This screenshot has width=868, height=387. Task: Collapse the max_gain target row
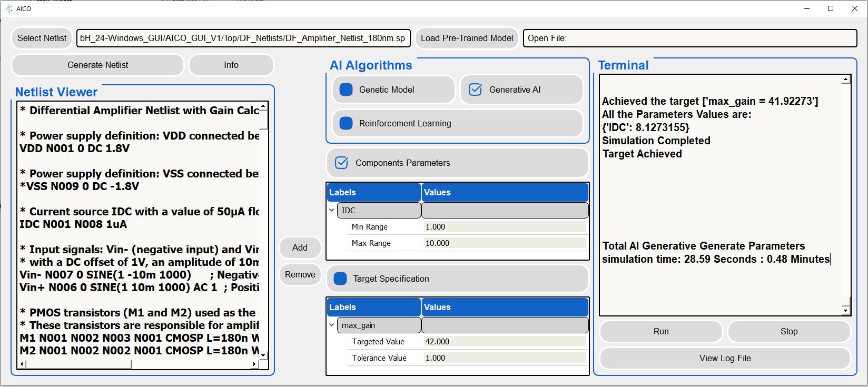(x=332, y=325)
